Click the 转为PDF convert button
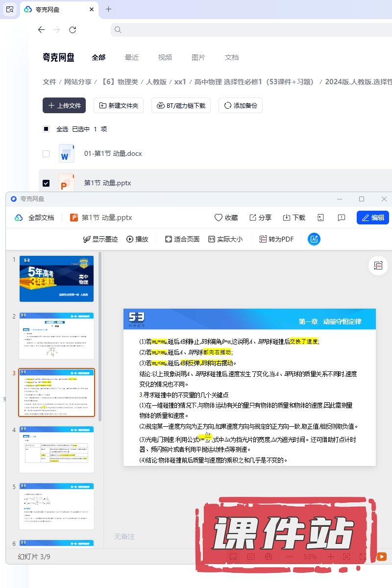Image resolution: width=392 pixels, height=588 pixels. [x=276, y=239]
